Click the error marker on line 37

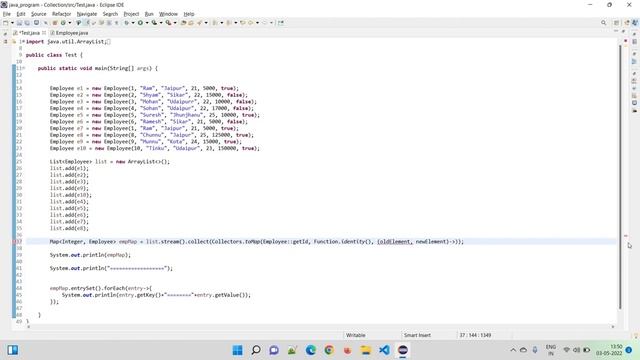pos(15,241)
